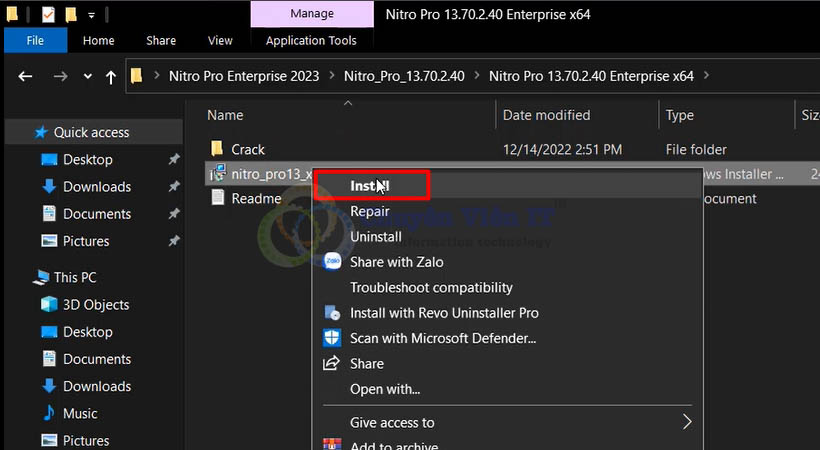Expand chevron after last breadcrumb segment
820x450 pixels.
707,76
